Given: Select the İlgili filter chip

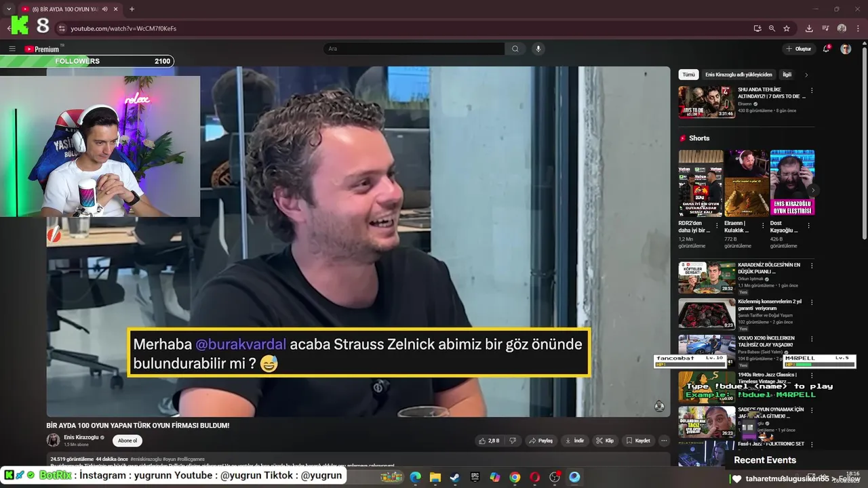Looking at the screenshot, I should point(787,75).
